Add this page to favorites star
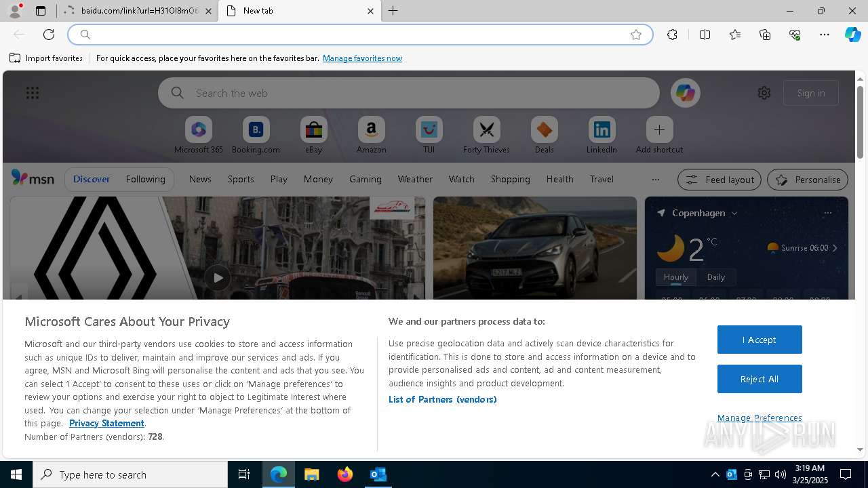868x488 pixels. (x=636, y=35)
